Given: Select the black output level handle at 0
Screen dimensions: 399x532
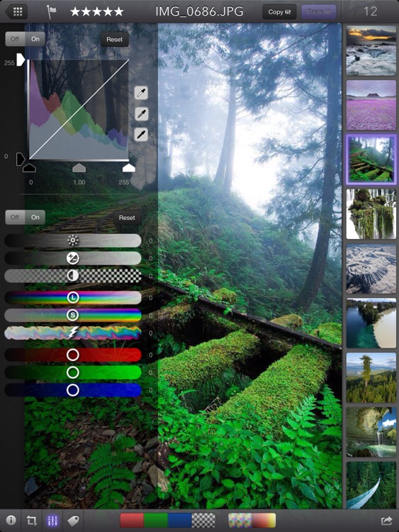Looking at the screenshot, I should click(x=21, y=159).
